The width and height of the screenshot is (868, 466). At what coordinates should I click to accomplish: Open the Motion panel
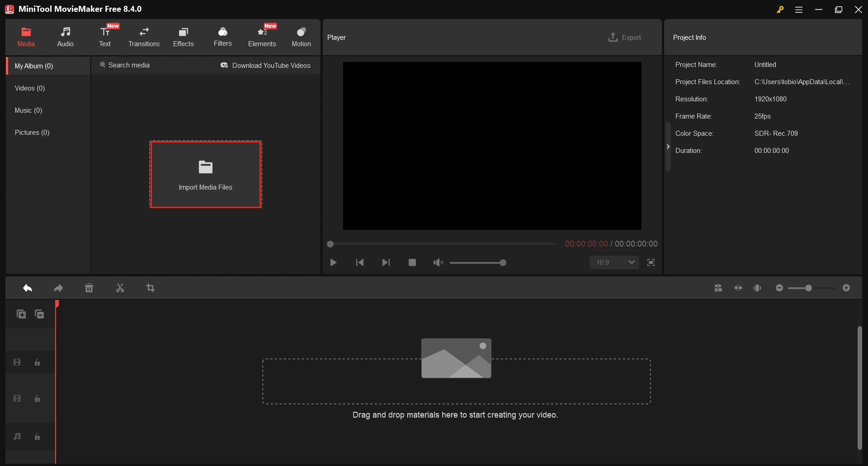(x=301, y=36)
